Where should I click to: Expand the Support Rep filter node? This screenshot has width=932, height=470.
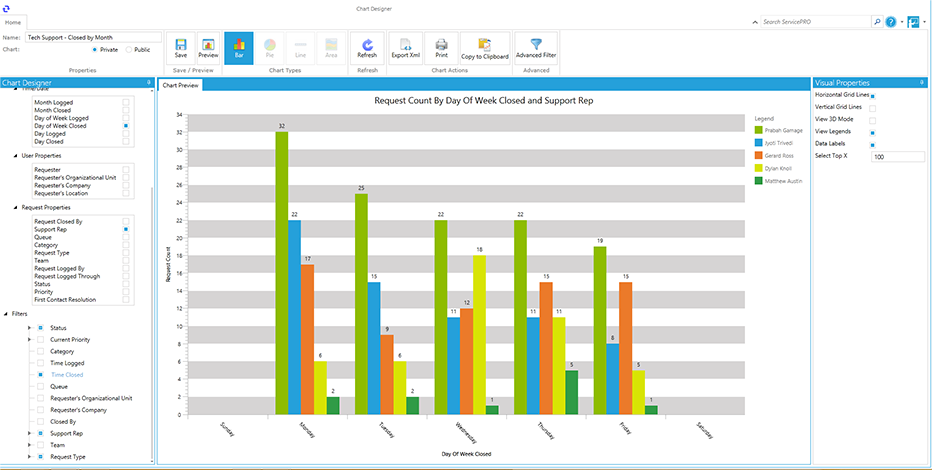(x=29, y=433)
